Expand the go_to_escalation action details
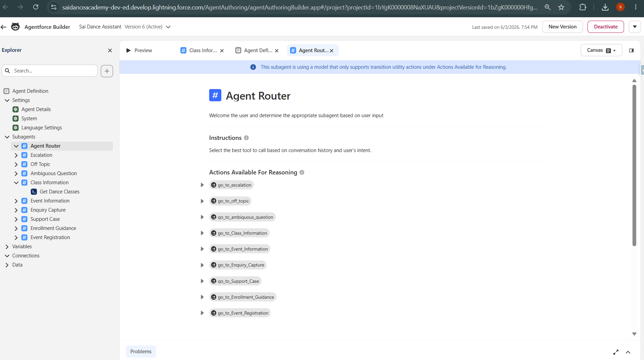 click(x=202, y=185)
